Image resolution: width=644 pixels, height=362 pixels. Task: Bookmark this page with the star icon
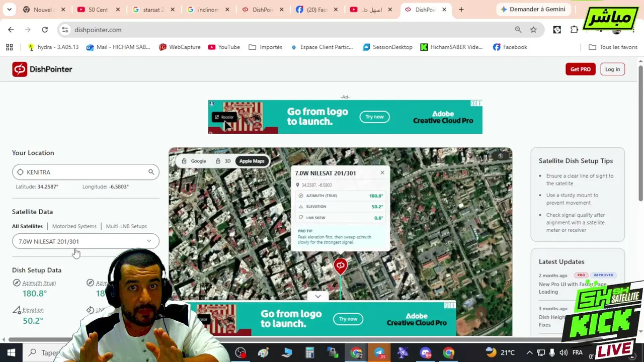(533, 30)
